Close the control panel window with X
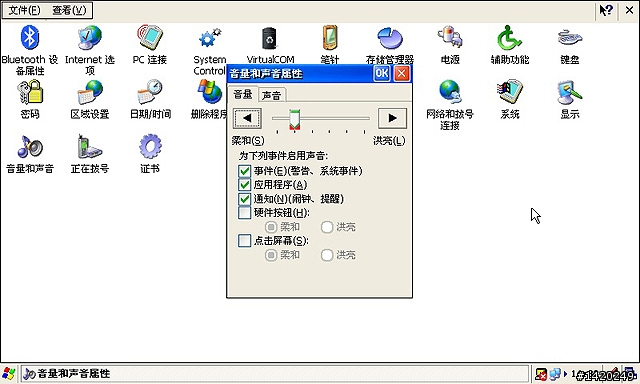Image resolution: width=640 pixels, height=384 pixels. pos(629,10)
